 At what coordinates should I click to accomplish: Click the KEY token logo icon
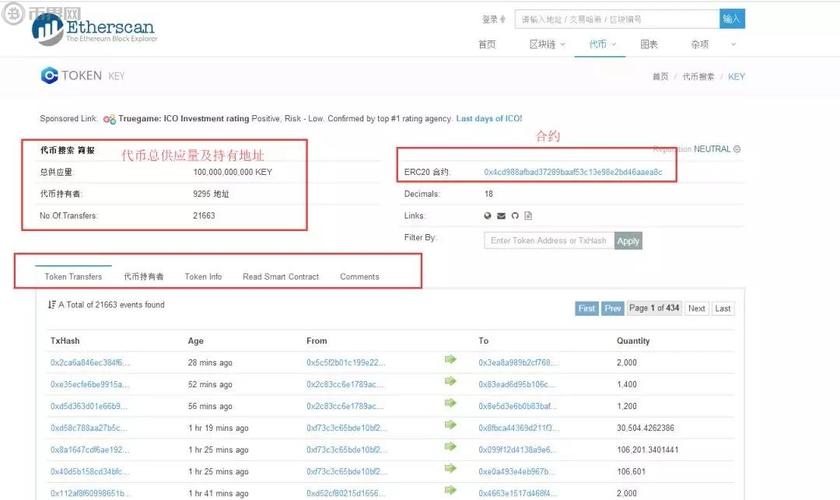pyautogui.click(x=49, y=76)
